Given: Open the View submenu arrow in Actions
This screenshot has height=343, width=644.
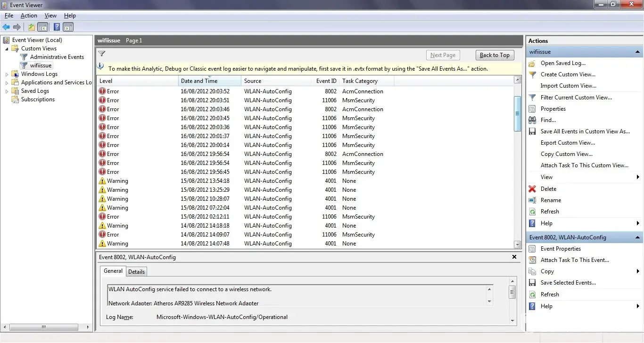Looking at the screenshot, I should pyautogui.click(x=638, y=177).
